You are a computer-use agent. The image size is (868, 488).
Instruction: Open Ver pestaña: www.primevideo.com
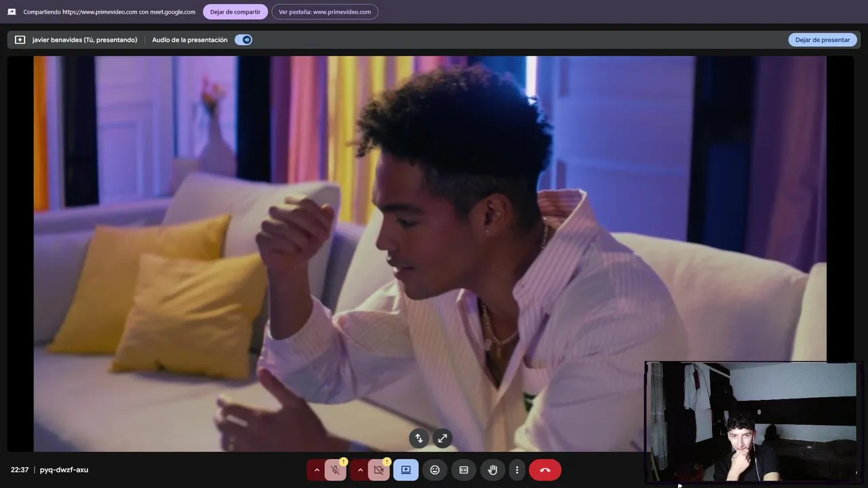pos(325,12)
